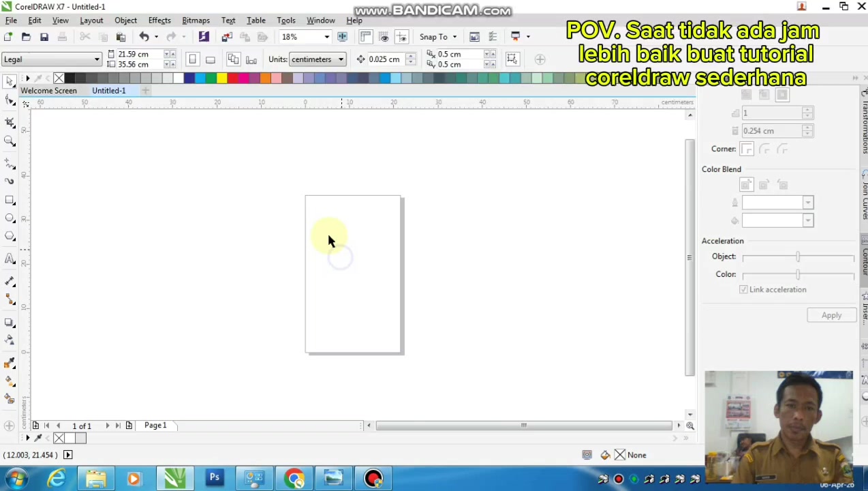The image size is (868, 491).
Task: Select the Drop Shadow tool
Action: (10, 322)
